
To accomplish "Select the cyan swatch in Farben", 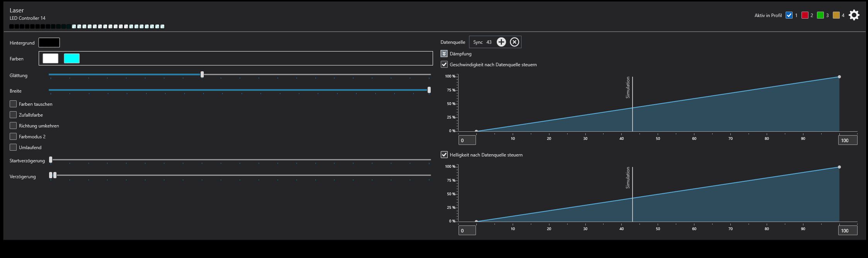I will coord(72,58).
